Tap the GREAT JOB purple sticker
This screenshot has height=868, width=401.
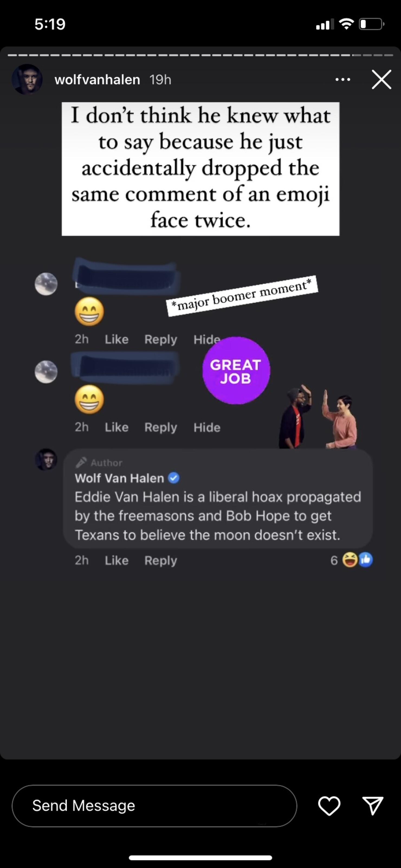pyautogui.click(x=236, y=370)
